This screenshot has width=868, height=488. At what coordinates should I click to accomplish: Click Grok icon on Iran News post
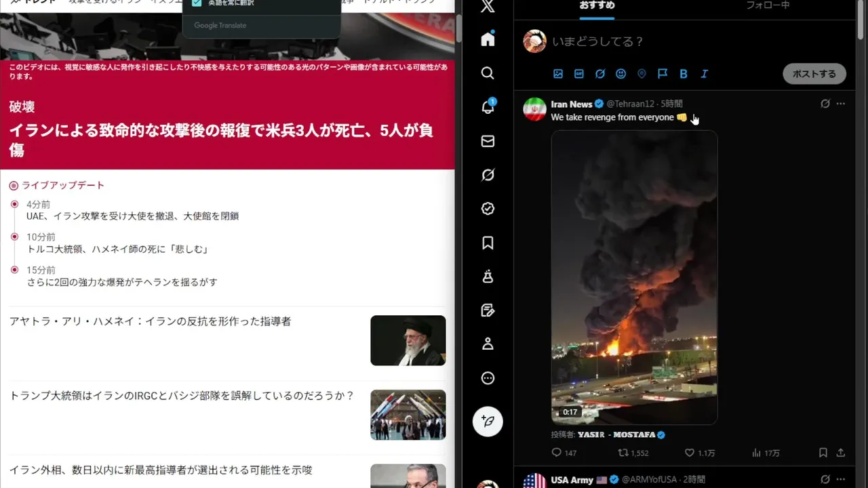(825, 104)
